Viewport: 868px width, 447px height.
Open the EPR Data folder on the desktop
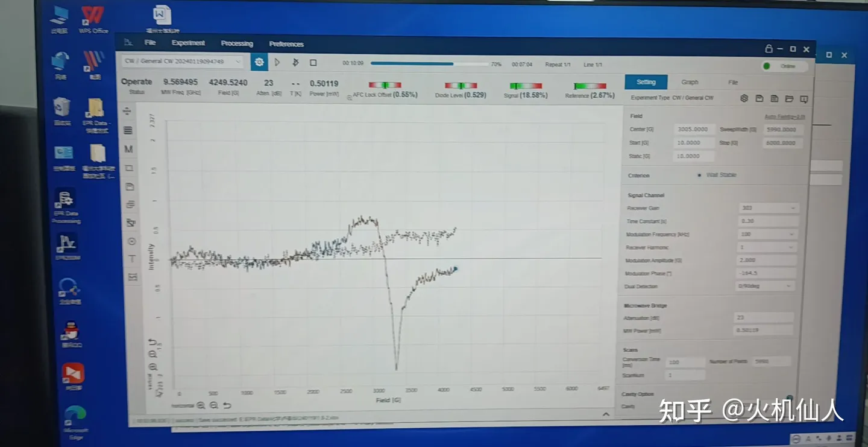tap(96, 116)
